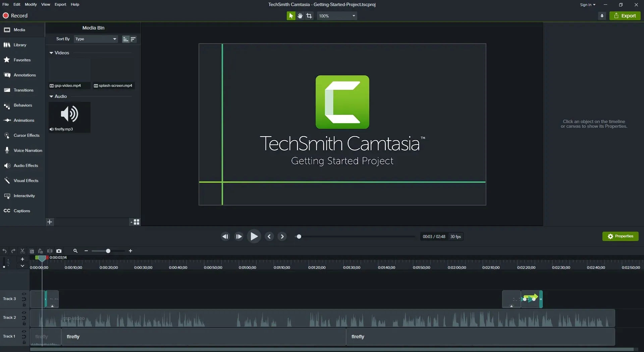Open the Library tab
The image size is (644, 352).
click(x=22, y=45)
